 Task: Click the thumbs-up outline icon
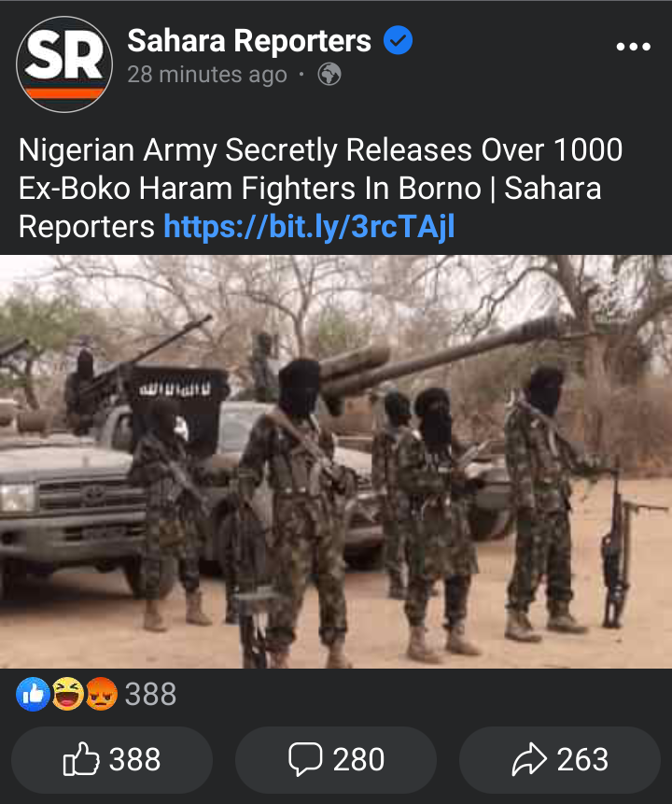click(81, 758)
